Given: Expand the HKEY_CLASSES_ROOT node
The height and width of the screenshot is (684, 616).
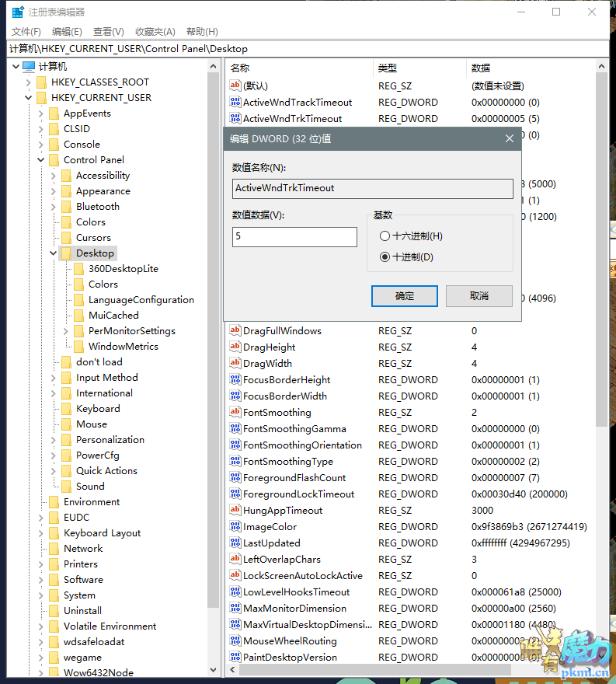Looking at the screenshot, I should point(29,82).
